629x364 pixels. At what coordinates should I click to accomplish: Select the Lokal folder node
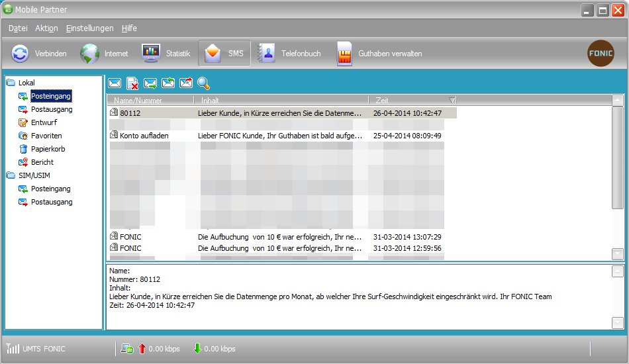[x=26, y=83]
